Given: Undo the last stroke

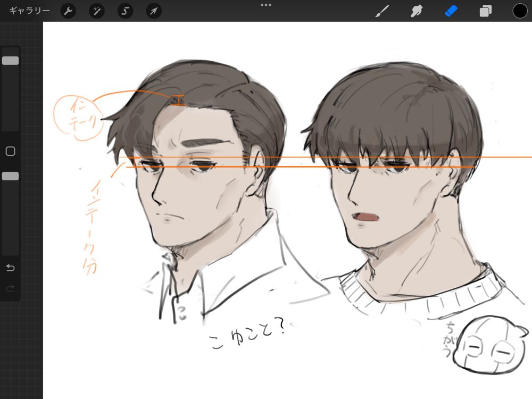Looking at the screenshot, I should (11, 268).
